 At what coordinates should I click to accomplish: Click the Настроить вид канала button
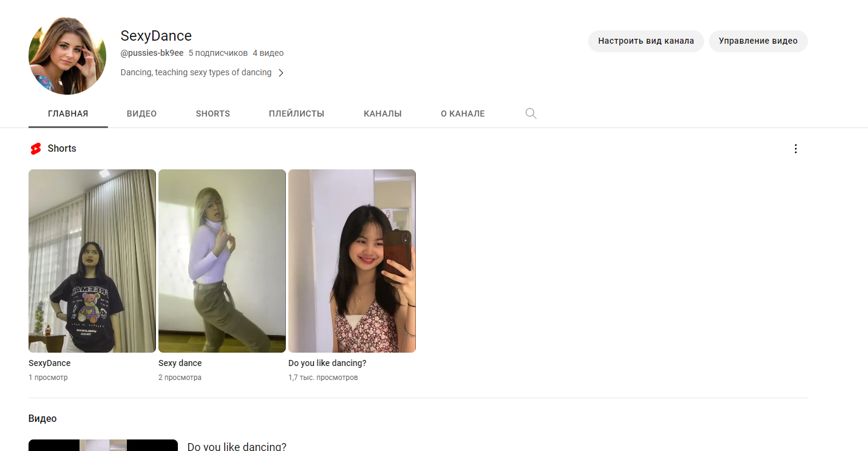tap(645, 41)
